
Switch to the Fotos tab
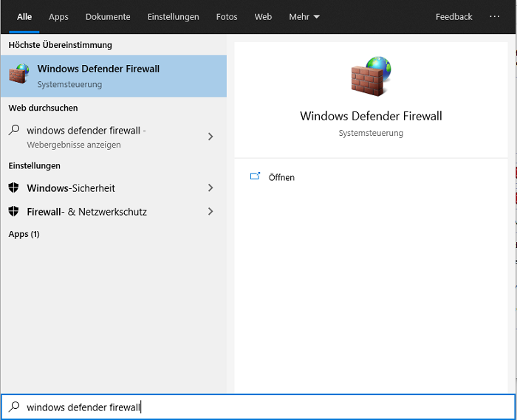227,17
